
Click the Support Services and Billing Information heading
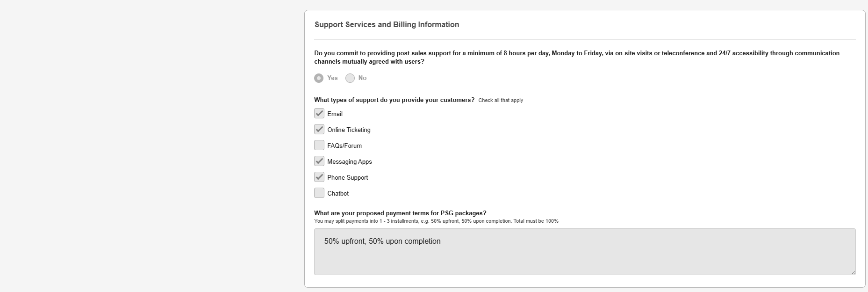pos(387,25)
